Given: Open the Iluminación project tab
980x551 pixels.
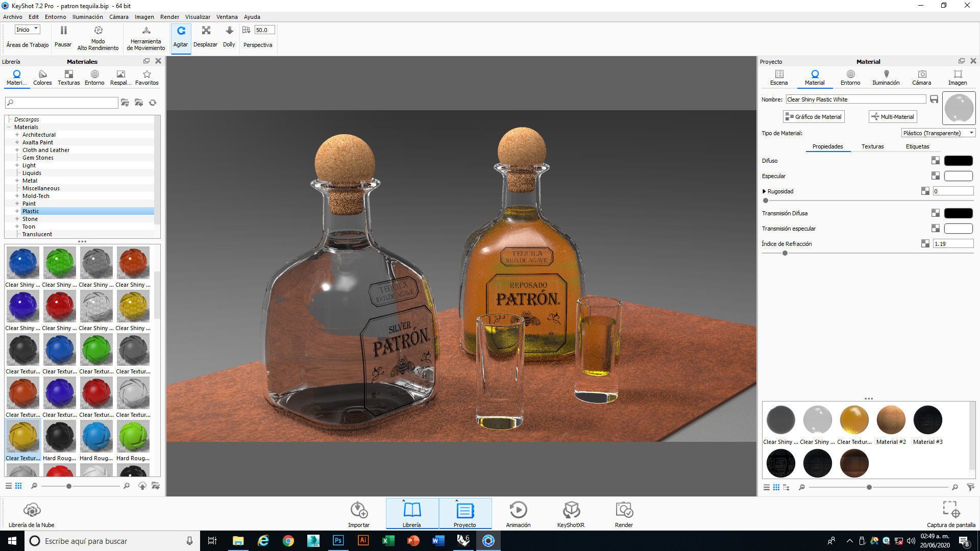Looking at the screenshot, I should 886,78.
